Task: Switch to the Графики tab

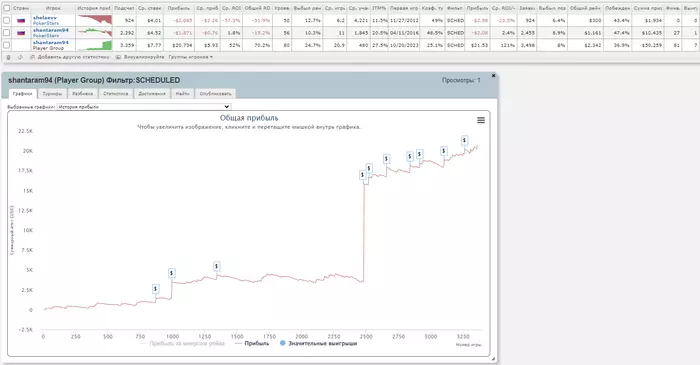Action: point(22,94)
